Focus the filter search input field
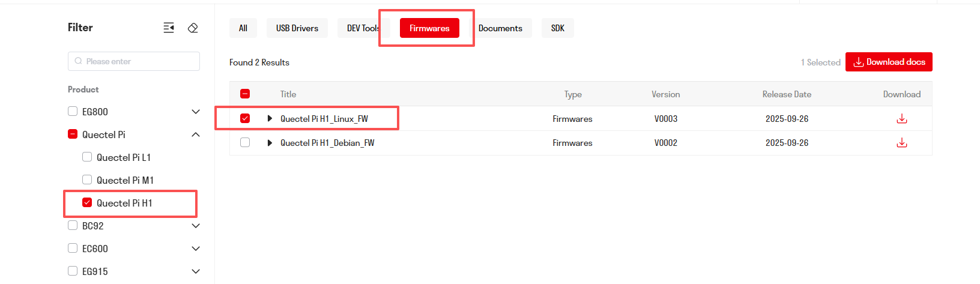 134,61
